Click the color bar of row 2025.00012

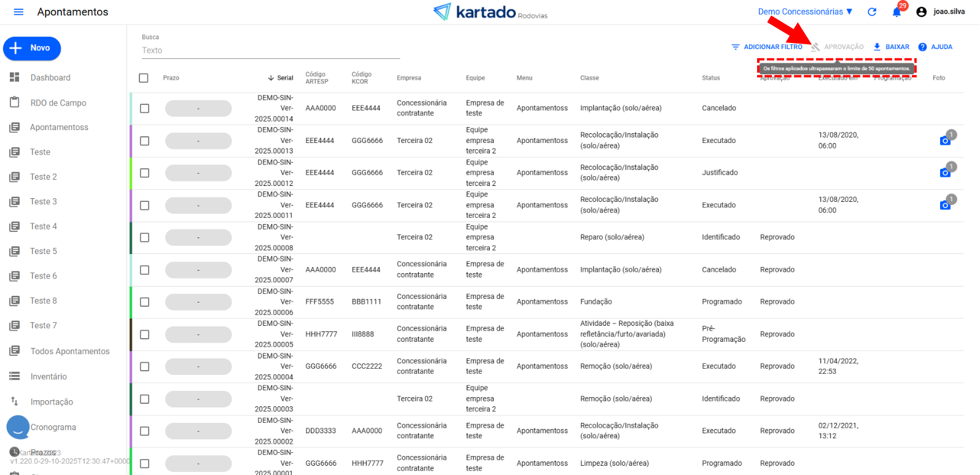pyautogui.click(x=131, y=173)
